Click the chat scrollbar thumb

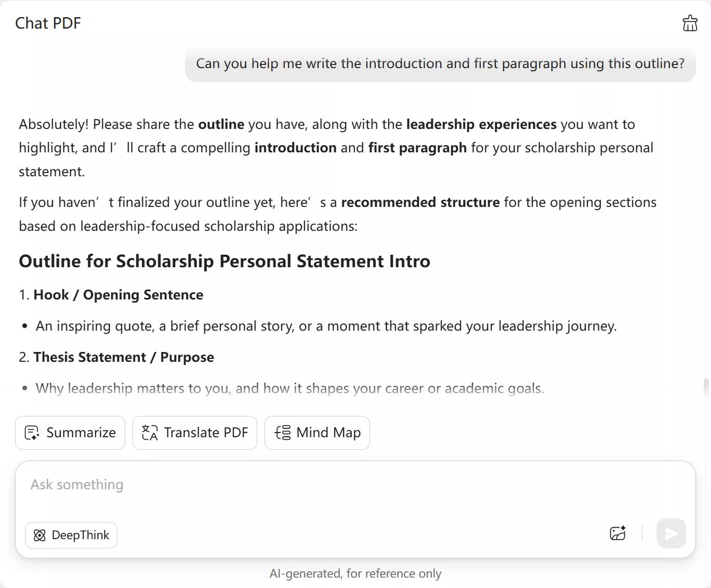[706, 387]
